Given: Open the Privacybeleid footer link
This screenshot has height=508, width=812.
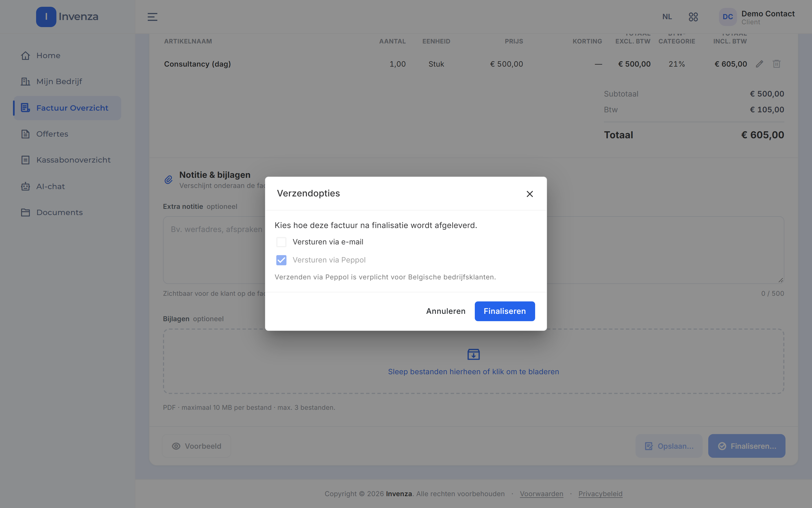Looking at the screenshot, I should (x=600, y=494).
